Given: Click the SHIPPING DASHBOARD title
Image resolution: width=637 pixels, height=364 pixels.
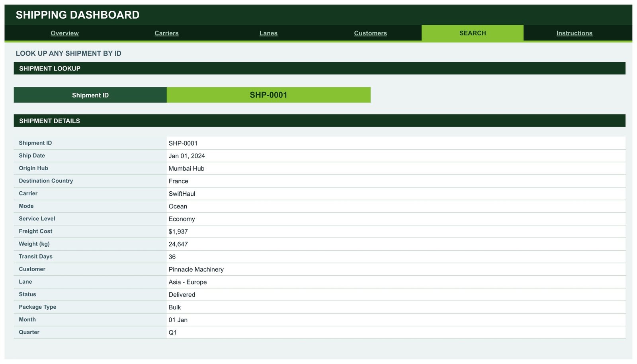Looking at the screenshot, I should pyautogui.click(x=78, y=15).
